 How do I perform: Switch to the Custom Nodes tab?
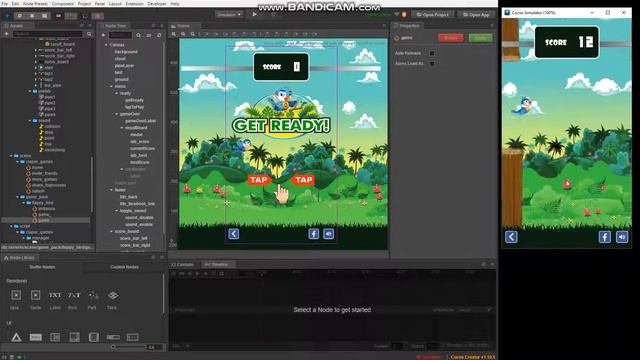pos(124,267)
